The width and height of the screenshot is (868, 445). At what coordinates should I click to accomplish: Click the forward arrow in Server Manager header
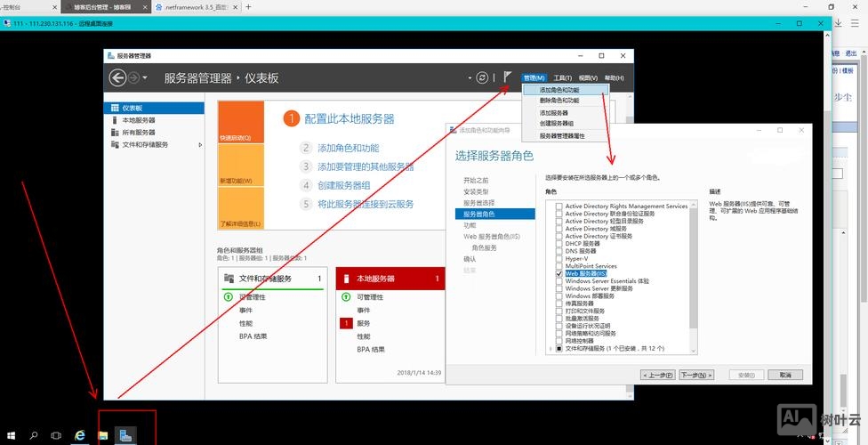tap(133, 77)
